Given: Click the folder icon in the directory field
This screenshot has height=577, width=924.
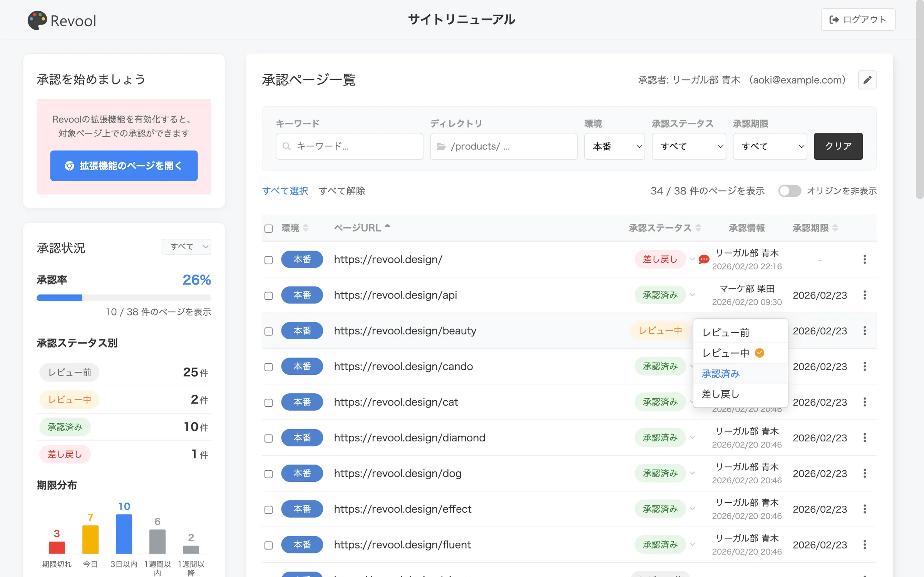Looking at the screenshot, I should pos(442,146).
